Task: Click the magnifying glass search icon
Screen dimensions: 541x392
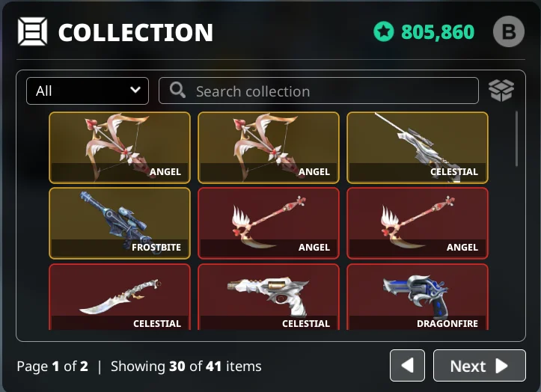Action: (x=177, y=90)
